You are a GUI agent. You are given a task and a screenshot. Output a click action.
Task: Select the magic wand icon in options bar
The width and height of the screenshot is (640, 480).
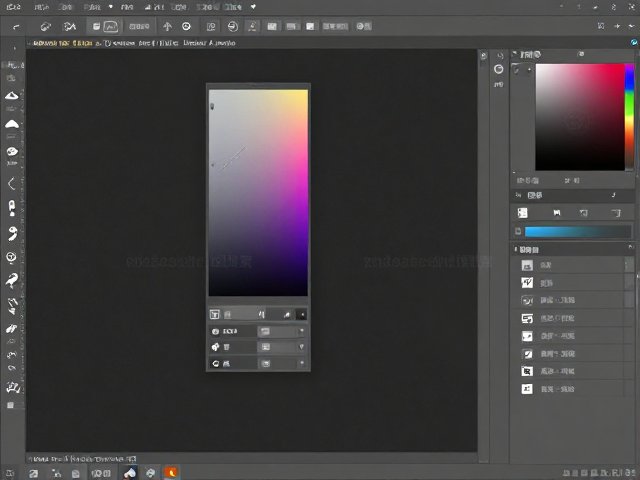tap(69, 27)
